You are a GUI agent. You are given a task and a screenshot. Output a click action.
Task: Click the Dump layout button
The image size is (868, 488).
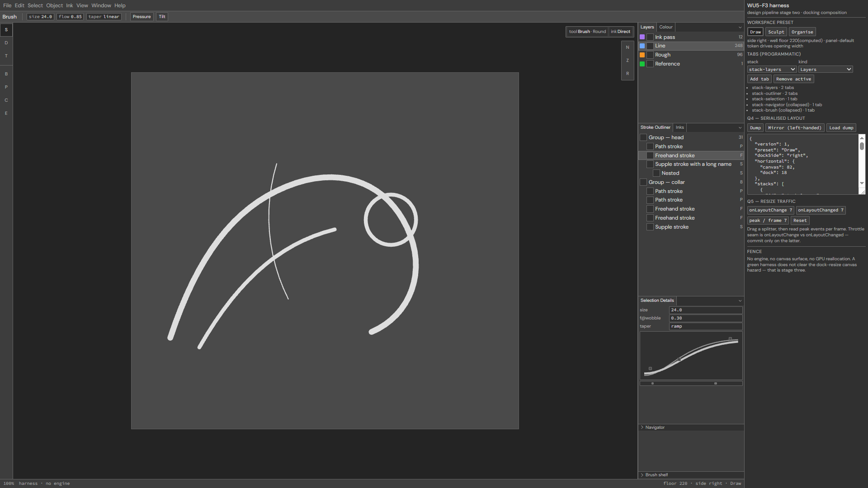tap(755, 128)
